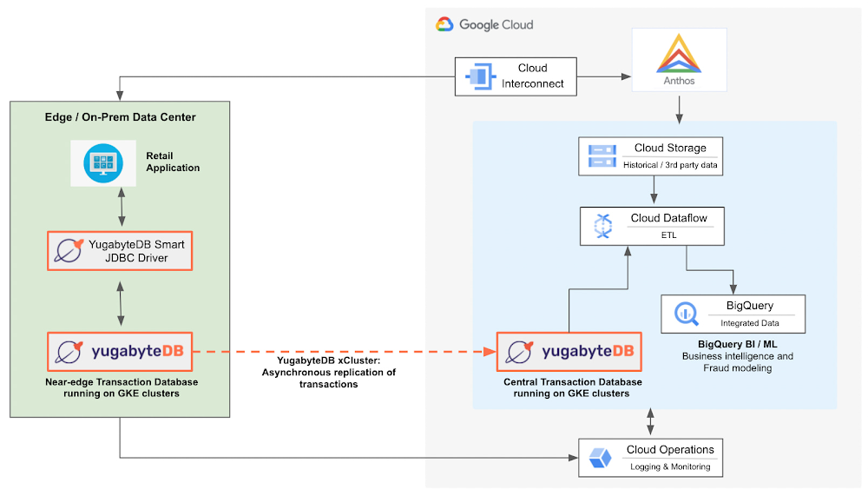868x496 pixels.
Task: Click the Cloud Dataflow icon
Action: 602,226
